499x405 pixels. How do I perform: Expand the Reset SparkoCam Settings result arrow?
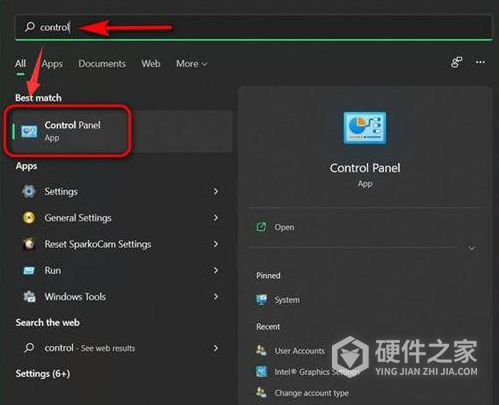tap(216, 244)
